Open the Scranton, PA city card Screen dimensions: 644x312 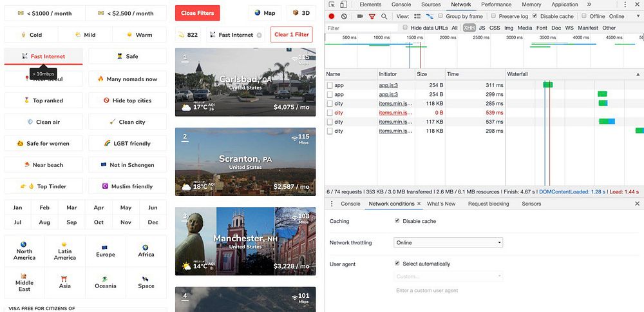click(245, 162)
